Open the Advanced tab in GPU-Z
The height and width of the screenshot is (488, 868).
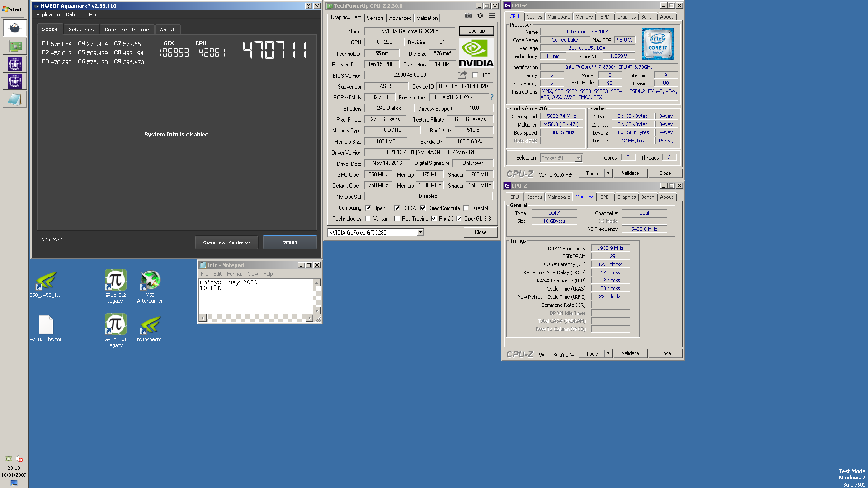point(400,18)
